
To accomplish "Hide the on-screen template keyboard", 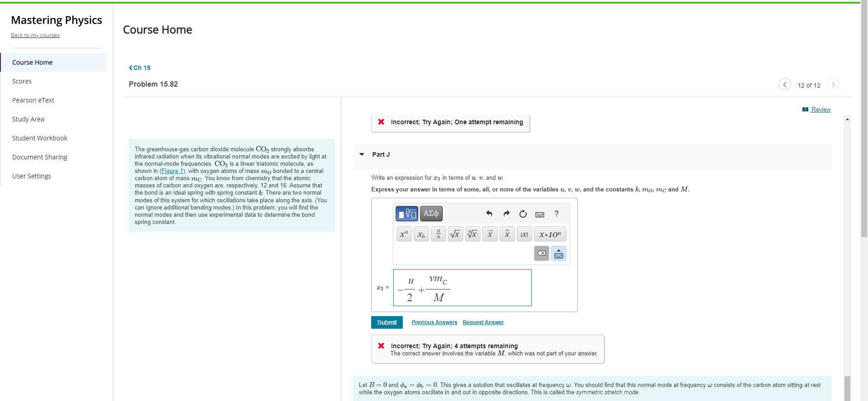I will (x=559, y=253).
